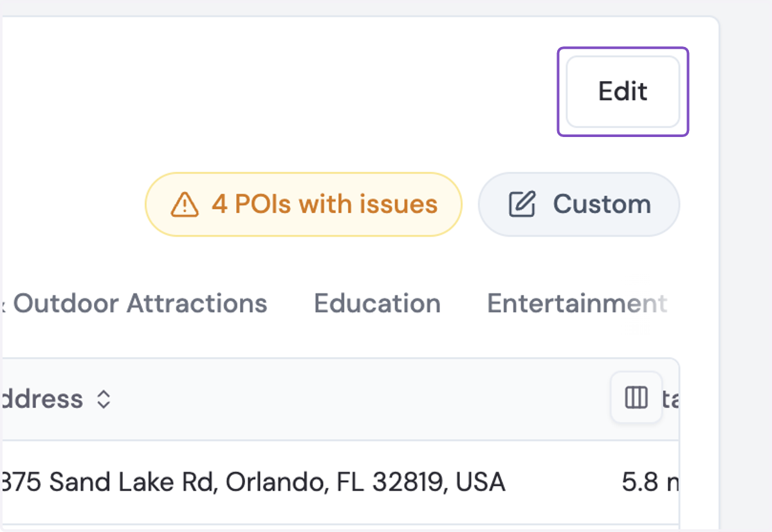
Task: Click the 5.8 distance value cell
Action: point(650,482)
